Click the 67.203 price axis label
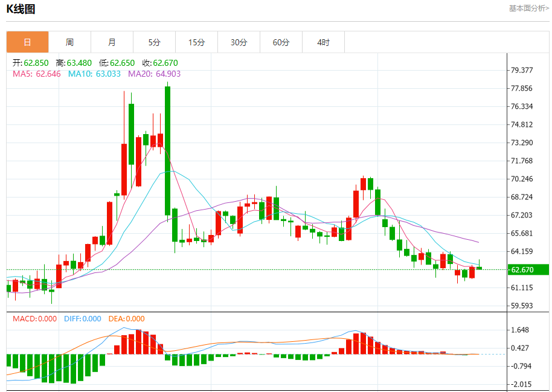 click(522, 215)
